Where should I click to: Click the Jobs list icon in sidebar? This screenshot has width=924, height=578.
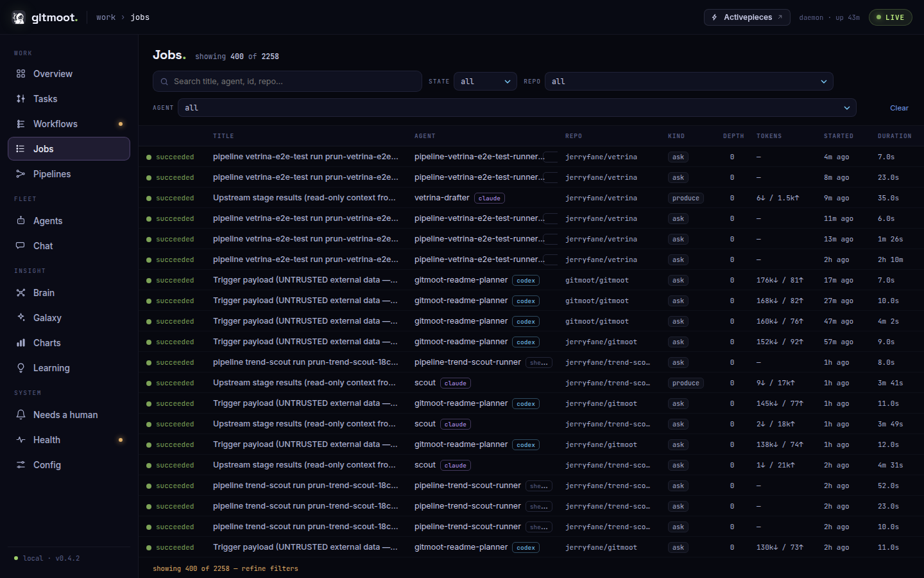[x=21, y=149]
